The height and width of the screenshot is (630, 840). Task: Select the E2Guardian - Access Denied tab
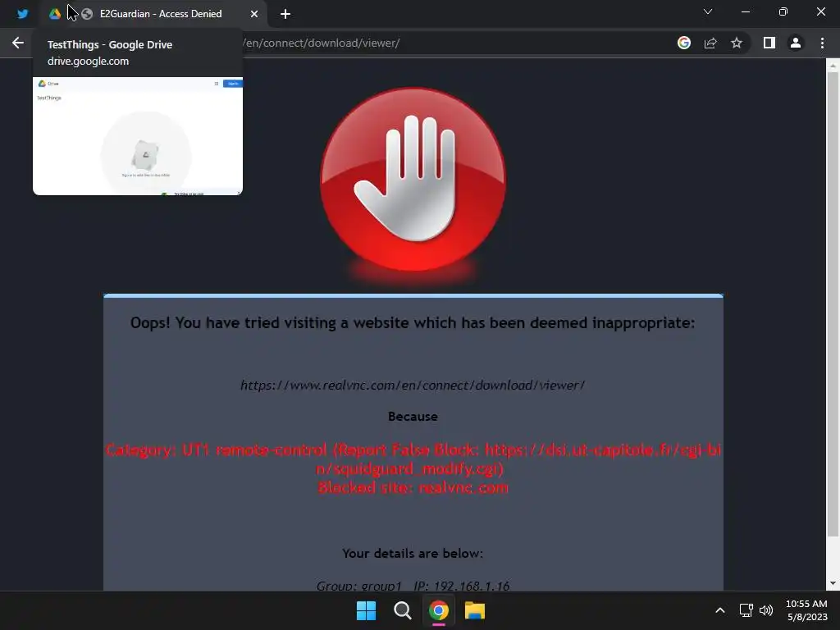click(161, 14)
